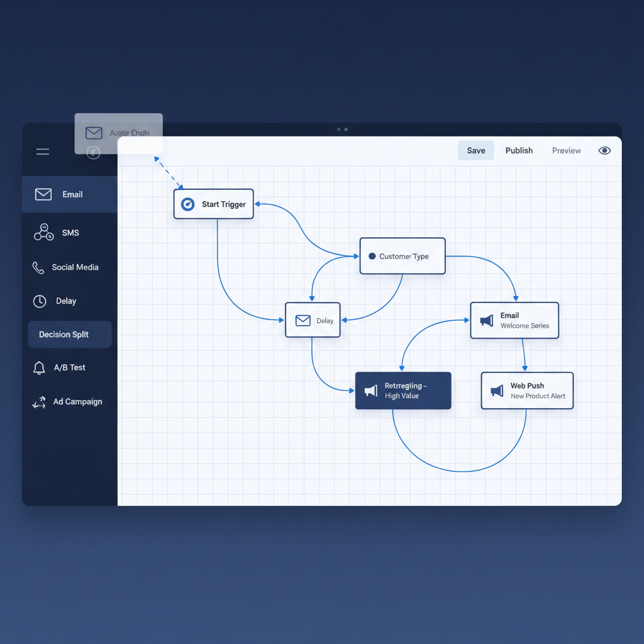Image resolution: width=644 pixels, height=644 pixels.
Task: Select the New Product Alert text
Action: (538, 396)
